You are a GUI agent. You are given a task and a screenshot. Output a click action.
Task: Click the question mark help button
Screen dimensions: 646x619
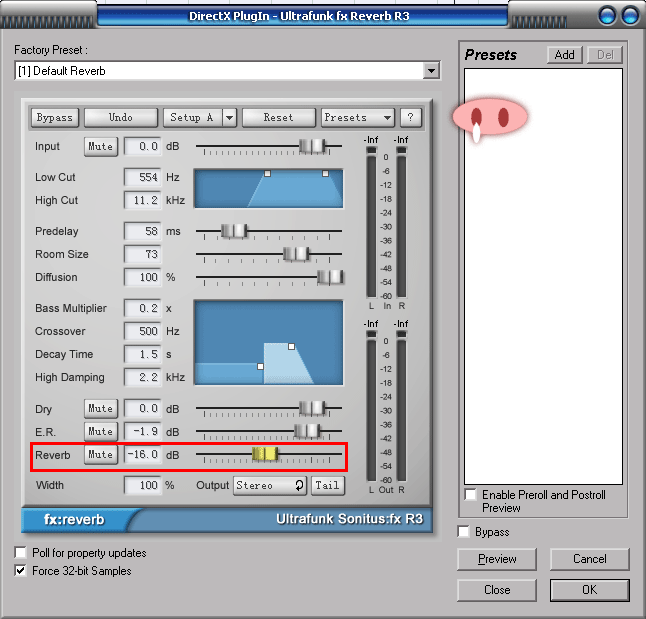[410, 117]
